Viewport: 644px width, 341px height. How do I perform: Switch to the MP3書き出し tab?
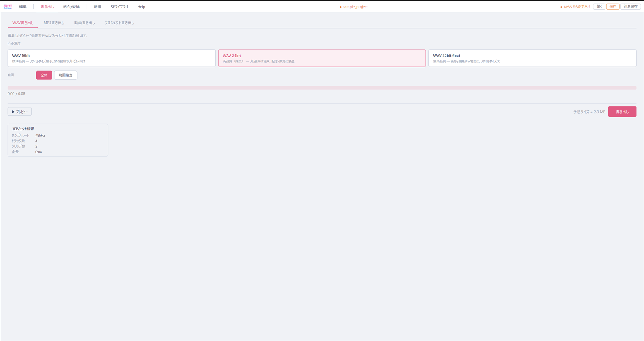54,23
